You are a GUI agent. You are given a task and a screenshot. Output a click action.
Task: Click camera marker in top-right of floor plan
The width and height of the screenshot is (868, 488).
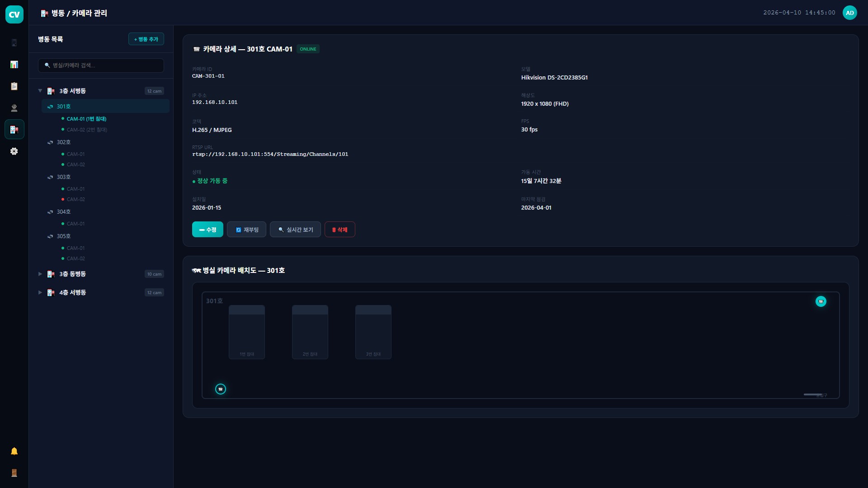coord(821,301)
